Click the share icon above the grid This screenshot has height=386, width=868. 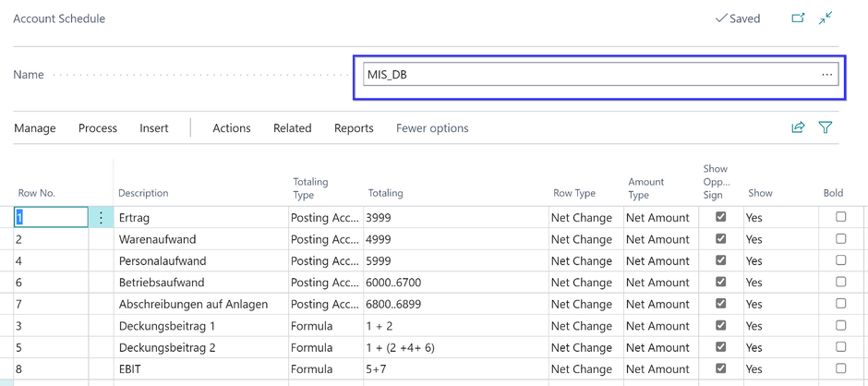tap(798, 127)
